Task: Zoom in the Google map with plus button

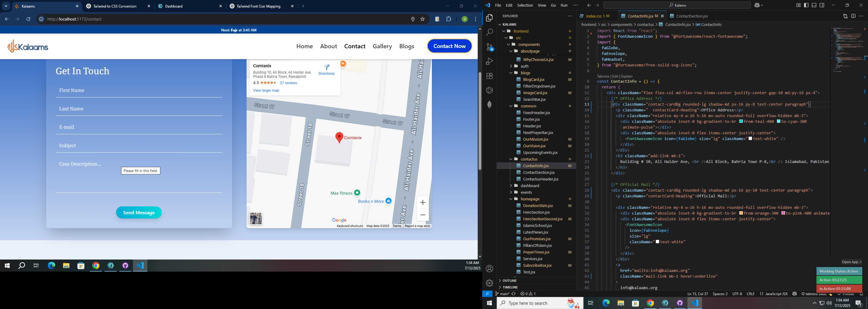Action: (423, 202)
